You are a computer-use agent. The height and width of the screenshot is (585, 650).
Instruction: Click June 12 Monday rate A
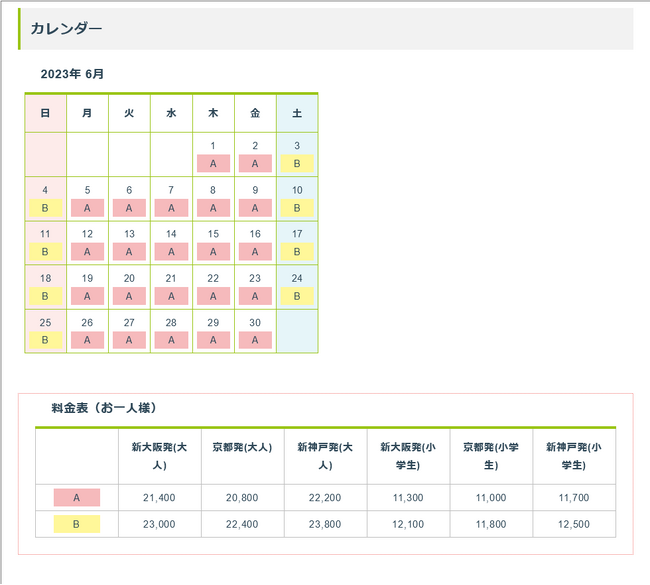click(x=87, y=243)
